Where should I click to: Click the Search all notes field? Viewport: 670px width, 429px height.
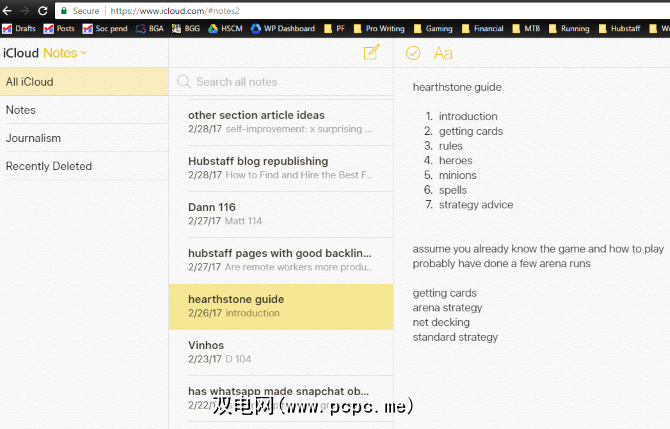point(281,82)
